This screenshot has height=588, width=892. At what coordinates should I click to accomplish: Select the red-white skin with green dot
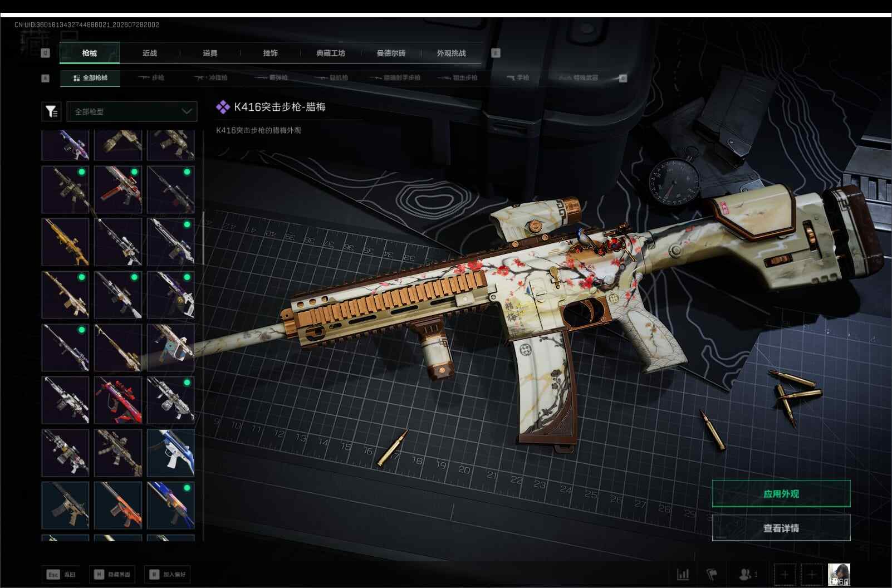117,189
